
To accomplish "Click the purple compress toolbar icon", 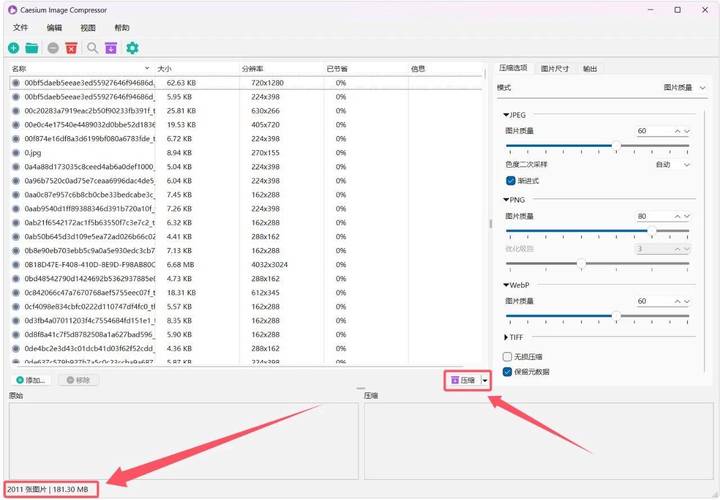I will pos(111,48).
